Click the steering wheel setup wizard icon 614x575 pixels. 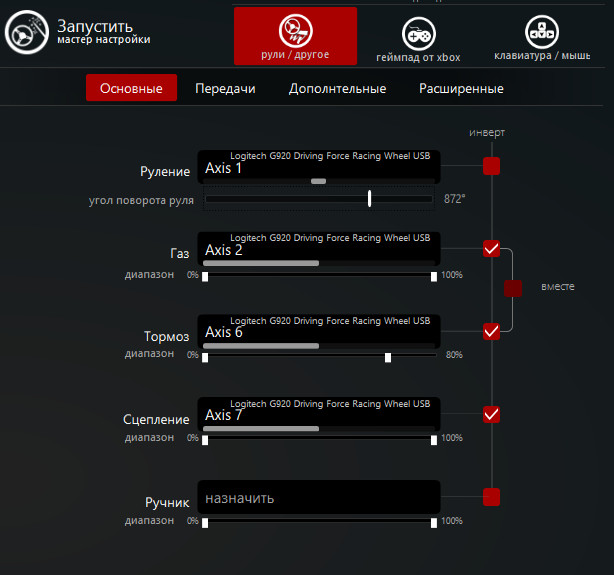23,33
